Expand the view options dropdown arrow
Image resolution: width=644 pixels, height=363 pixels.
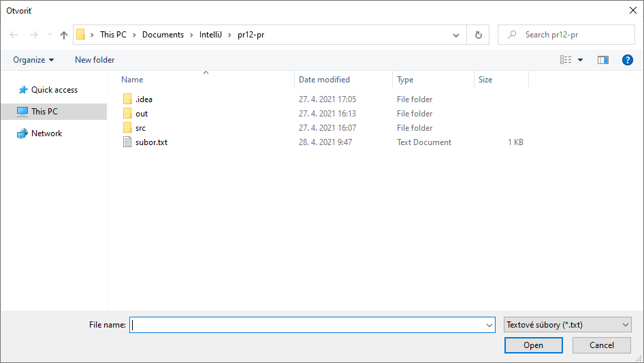(x=580, y=60)
